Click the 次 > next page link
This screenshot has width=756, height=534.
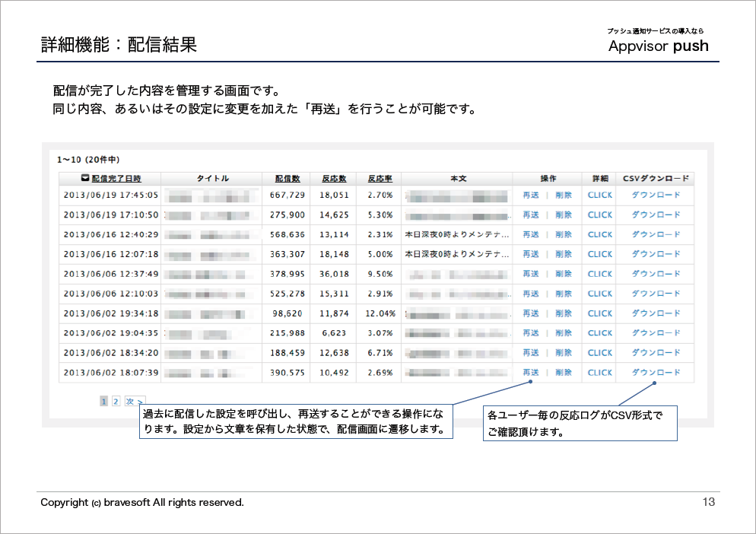coord(135,401)
